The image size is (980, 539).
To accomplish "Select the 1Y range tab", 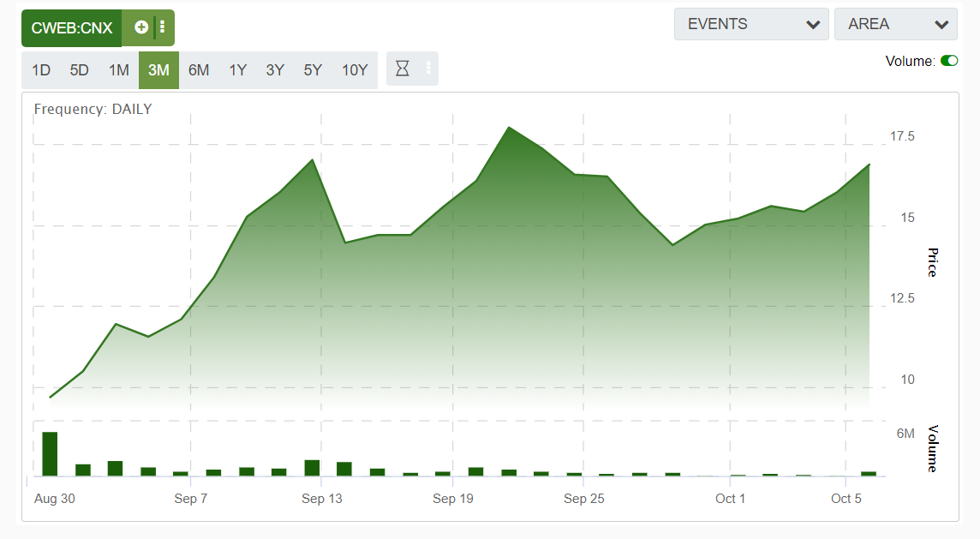I will 237,69.
